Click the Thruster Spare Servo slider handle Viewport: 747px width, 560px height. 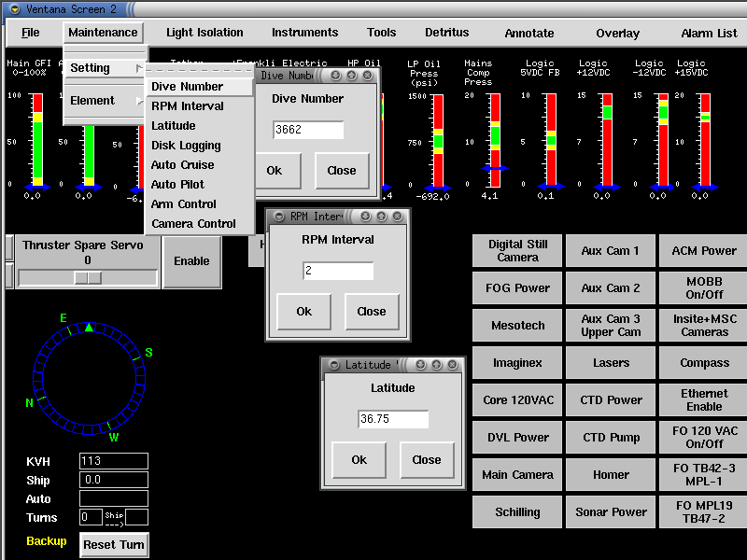(x=88, y=277)
